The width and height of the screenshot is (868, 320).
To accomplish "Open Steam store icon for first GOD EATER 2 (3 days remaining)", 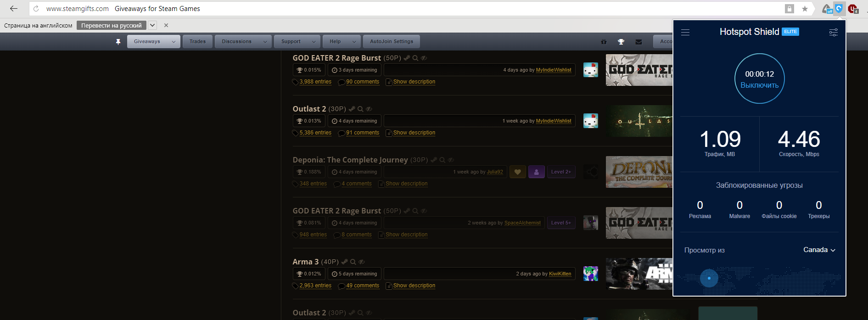I will click(x=407, y=58).
